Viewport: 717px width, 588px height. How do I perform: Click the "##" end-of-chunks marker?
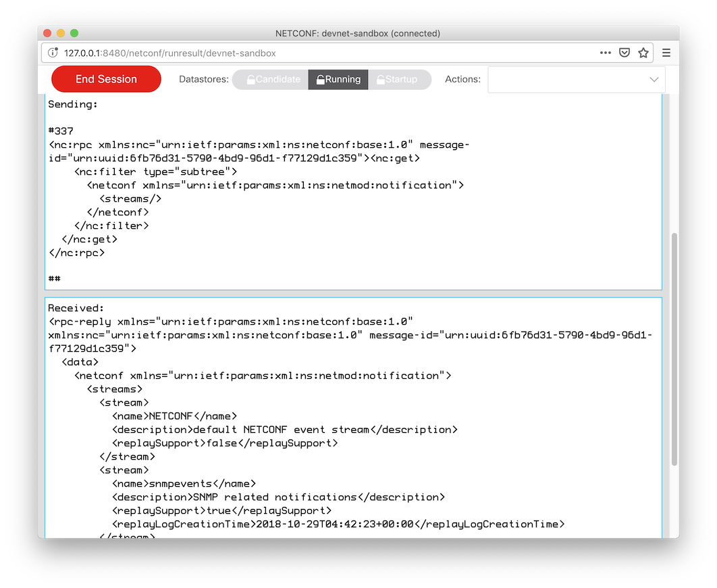click(55, 278)
